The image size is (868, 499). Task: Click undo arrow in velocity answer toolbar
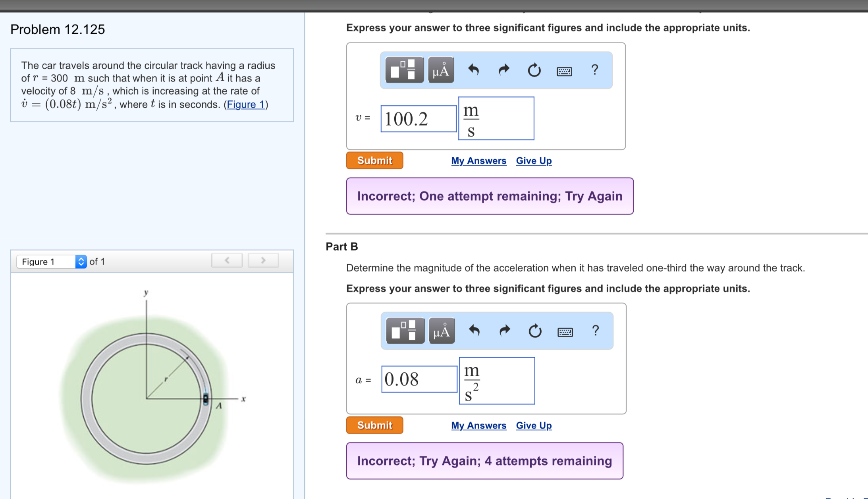pos(473,70)
